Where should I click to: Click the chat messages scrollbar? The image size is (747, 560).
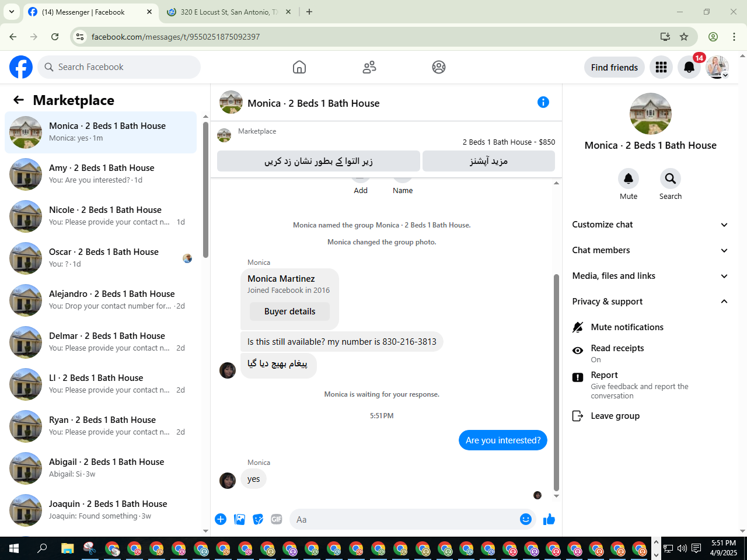point(556,382)
